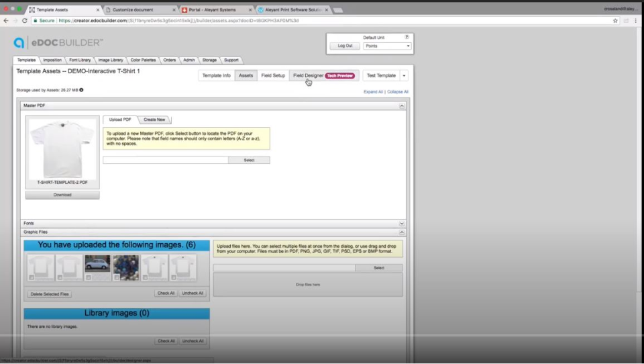Tick the checkbox on the fifth t-shirt image
Image resolution: width=644 pixels, height=364 pixels.
click(145, 277)
